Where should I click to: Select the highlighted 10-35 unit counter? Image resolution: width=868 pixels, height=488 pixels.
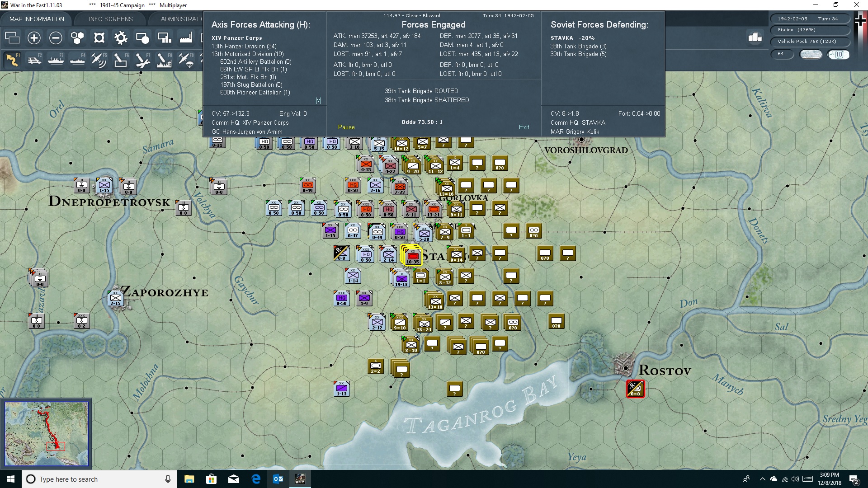412,256
